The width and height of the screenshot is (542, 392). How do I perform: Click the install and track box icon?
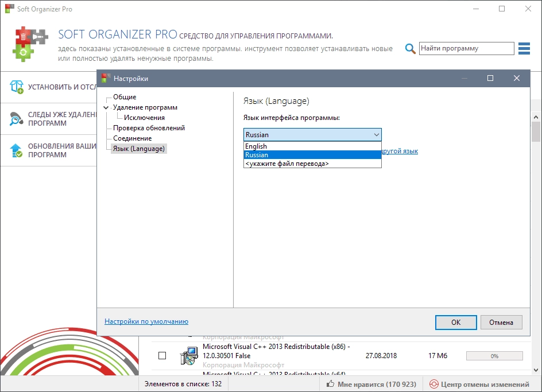[x=16, y=87]
